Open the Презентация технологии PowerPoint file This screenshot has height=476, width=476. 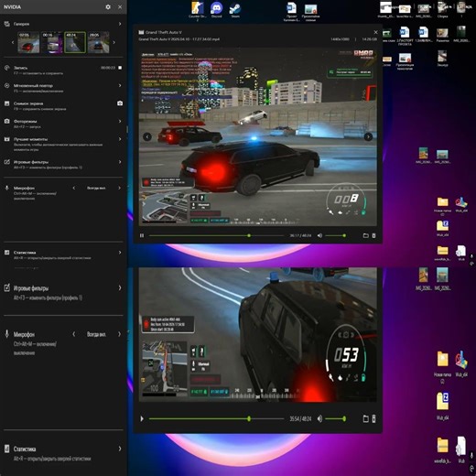click(405, 62)
